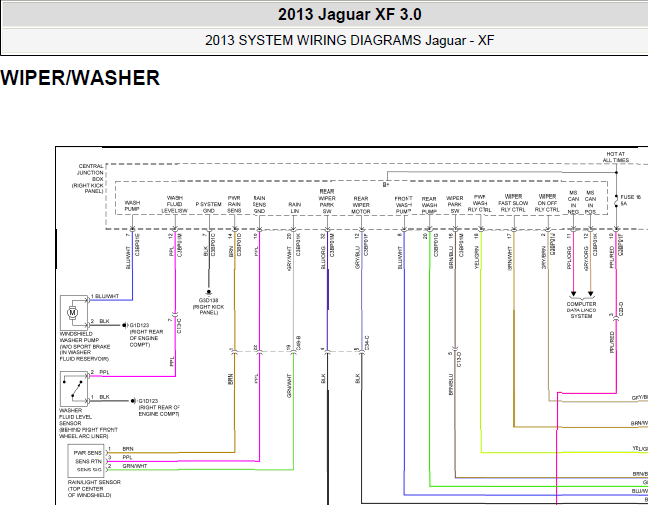Click the WIPER FAST SLOW RLY CTRL label
The width and height of the screenshot is (648, 505).
513,203
